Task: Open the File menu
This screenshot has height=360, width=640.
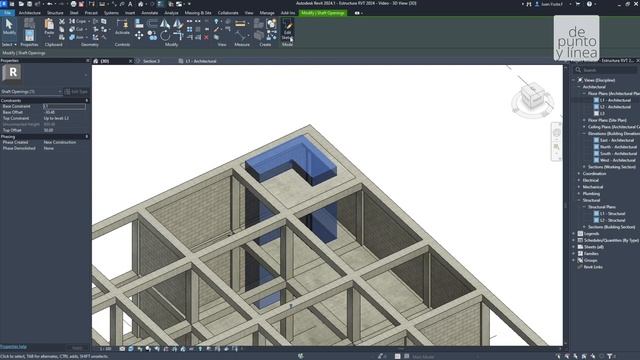Action: coord(7,13)
